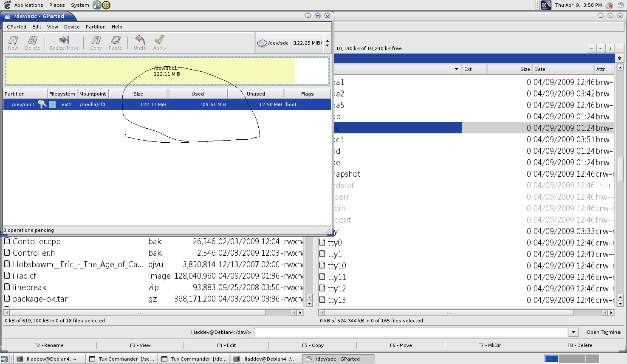Open the Partition menu

[x=96, y=27]
